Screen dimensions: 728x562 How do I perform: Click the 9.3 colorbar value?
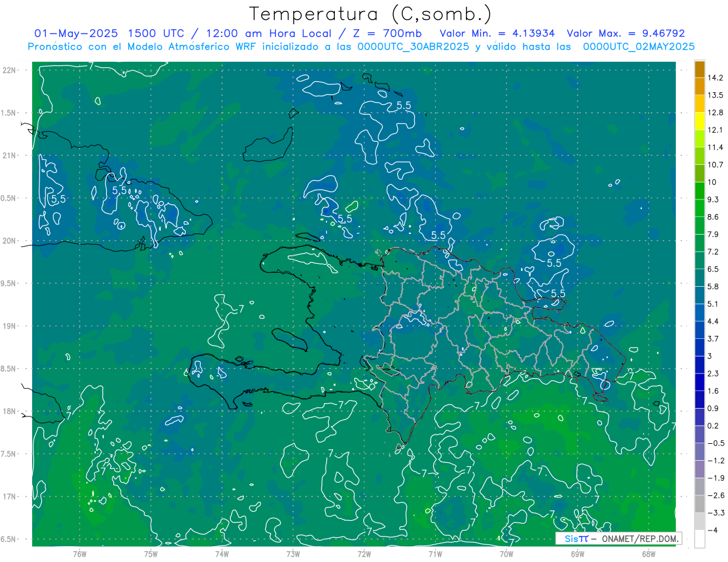713,199
